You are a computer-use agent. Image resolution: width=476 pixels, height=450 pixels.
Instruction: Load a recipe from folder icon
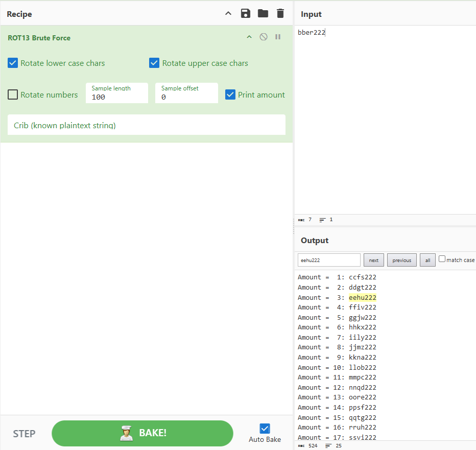point(263,13)
